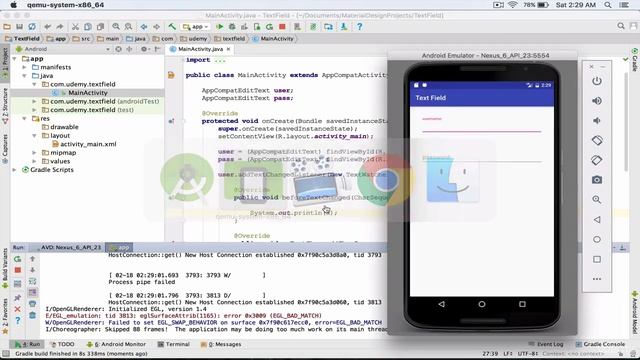Viewport: 640px width, 360px height.
Task: Open Event Log in bottom bar
Action: click(546, 344)
